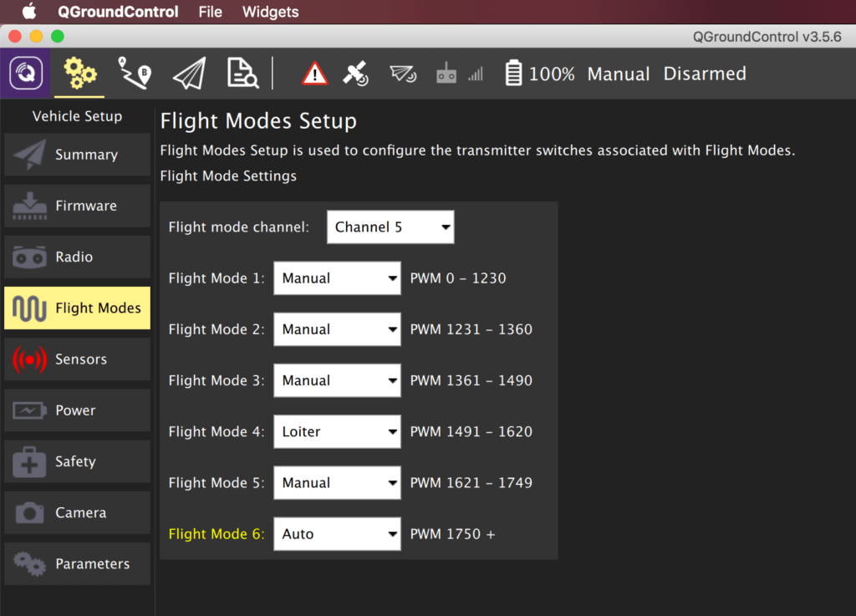Viewport: 856px width, 616px height.
Task: Open the Plan view waypoint icon
Action: (x=135, y=73)
